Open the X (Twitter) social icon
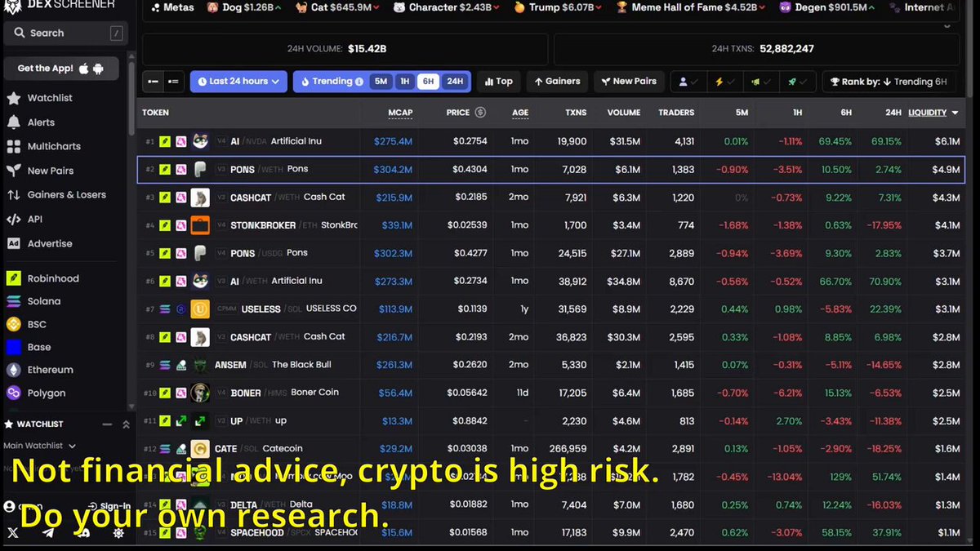Image resolution: width=980 pixels, height=551 pixels. [12, 533]
